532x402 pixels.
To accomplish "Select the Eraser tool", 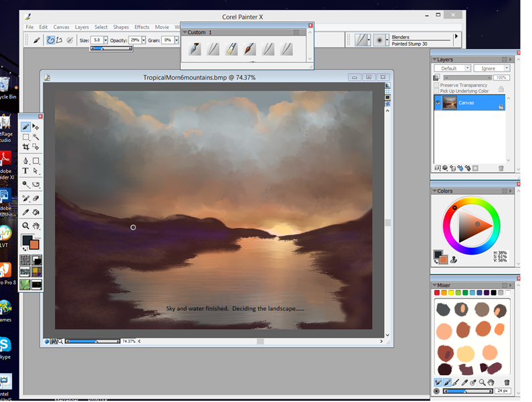I will click(35, 198).
